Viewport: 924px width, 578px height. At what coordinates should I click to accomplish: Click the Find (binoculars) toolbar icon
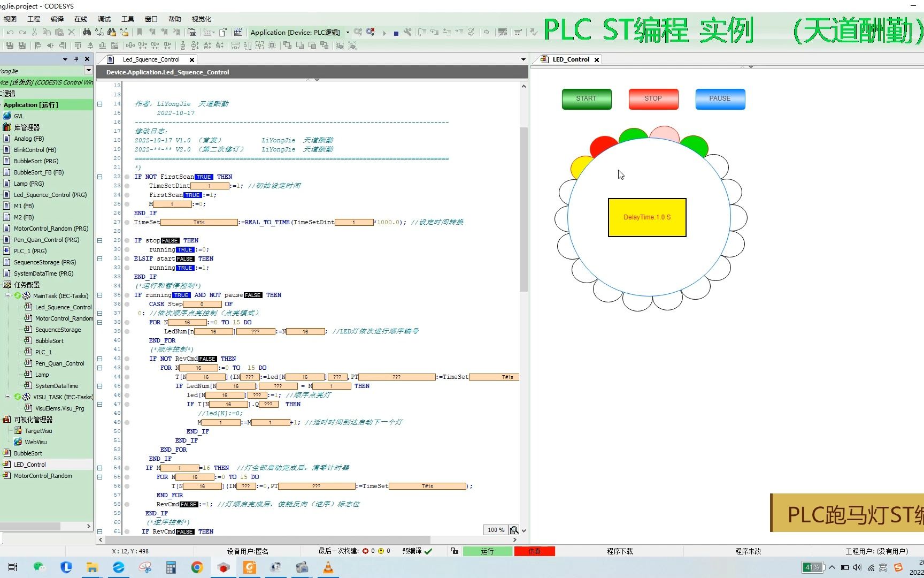87,32
